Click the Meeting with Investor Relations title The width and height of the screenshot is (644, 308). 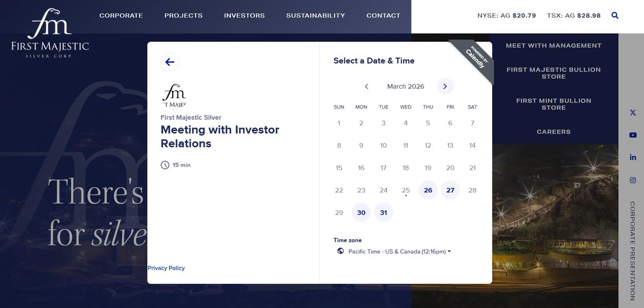pyautogui.click(x=220, y=136)
